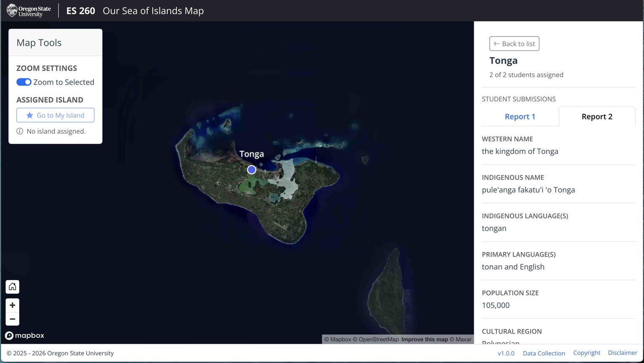Open the Mapbox logo link
This screenshot has height=363, width=644.
[24, 335]
